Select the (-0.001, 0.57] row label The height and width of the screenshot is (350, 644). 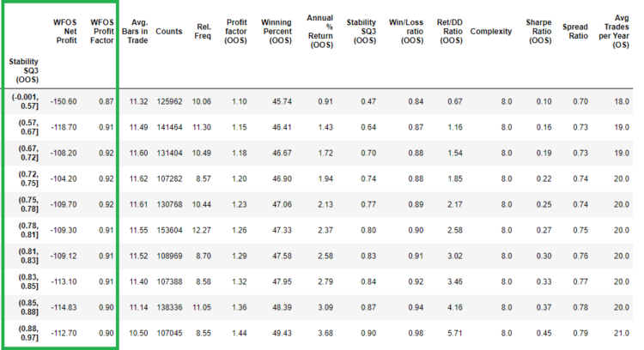point(25,101)
